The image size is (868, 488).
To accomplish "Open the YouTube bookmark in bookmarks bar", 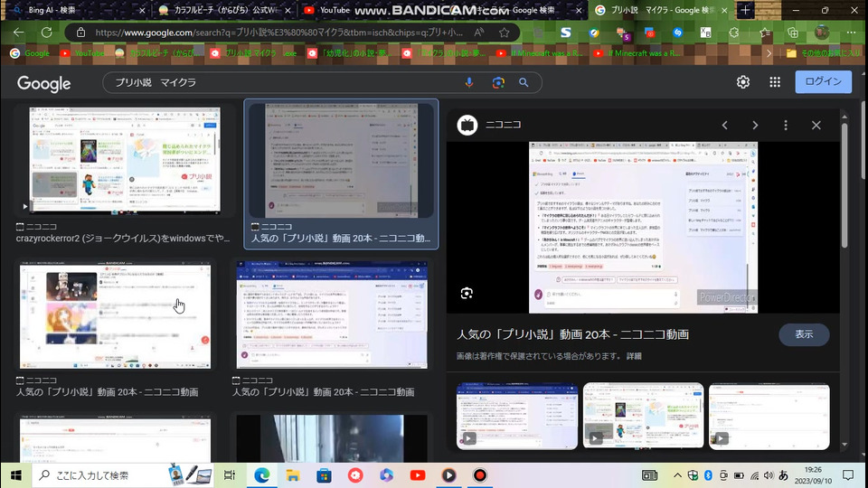I will click(x=82, y=53).
